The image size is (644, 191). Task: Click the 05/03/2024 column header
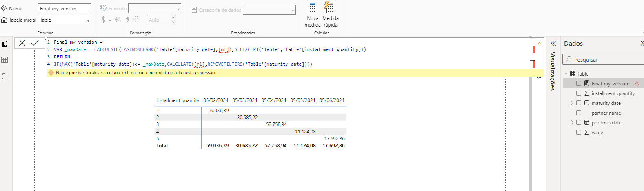click(245, 100)
